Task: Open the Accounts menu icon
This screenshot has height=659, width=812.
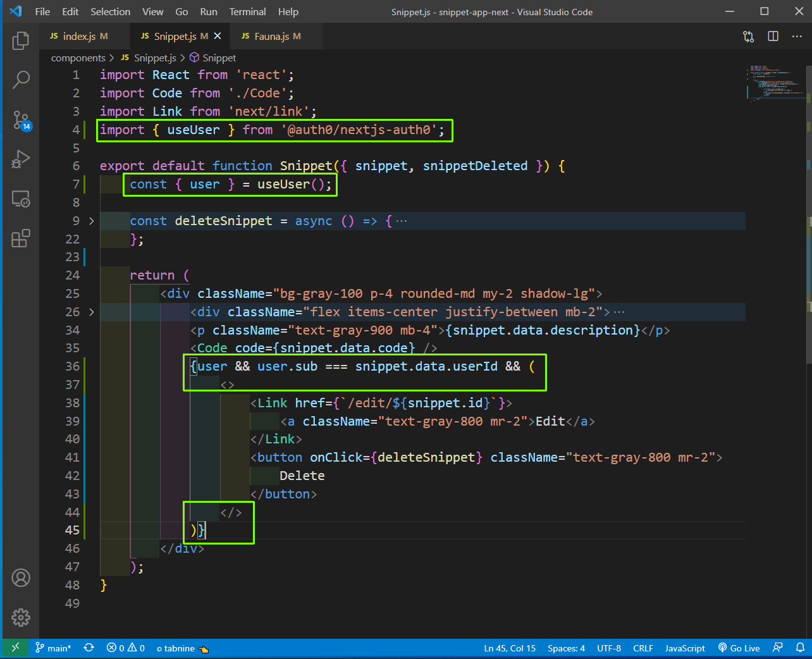Action: [x=21, y=578]
